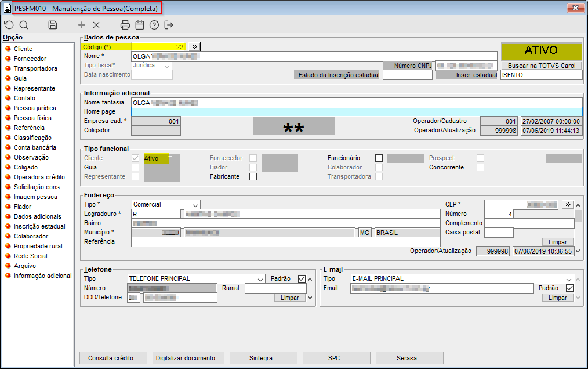Select Rede Social in options list
Screen dimensions: 588x369
(31, 256)
